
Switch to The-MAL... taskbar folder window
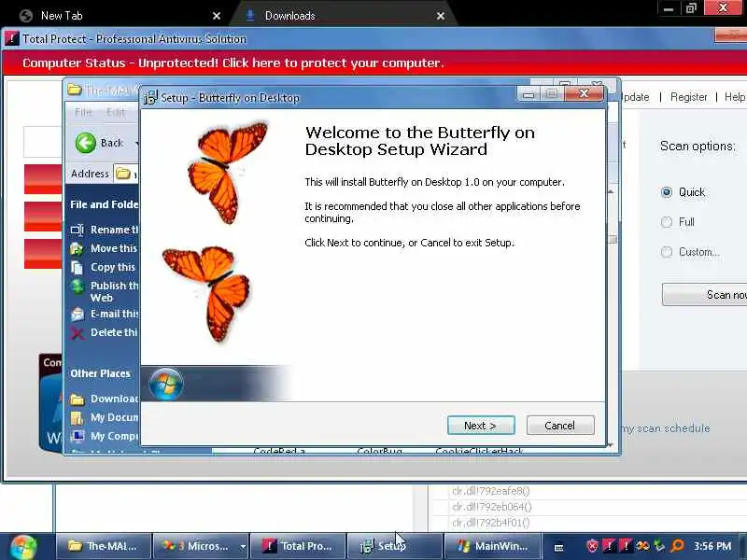[104, 546]
